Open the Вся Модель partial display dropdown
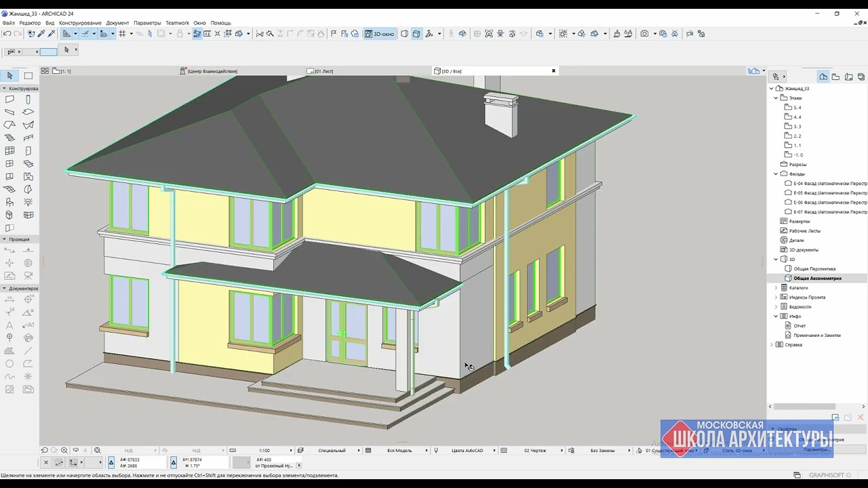Screen dimensions: 868x488 [x=399, y=450]
